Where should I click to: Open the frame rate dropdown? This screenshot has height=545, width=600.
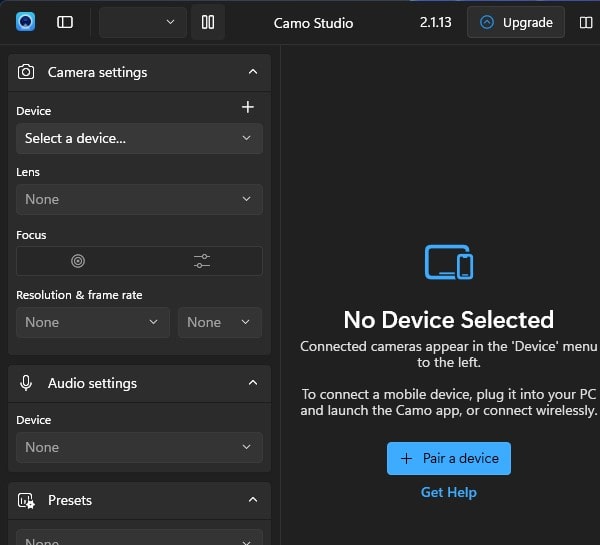(220, 322)
